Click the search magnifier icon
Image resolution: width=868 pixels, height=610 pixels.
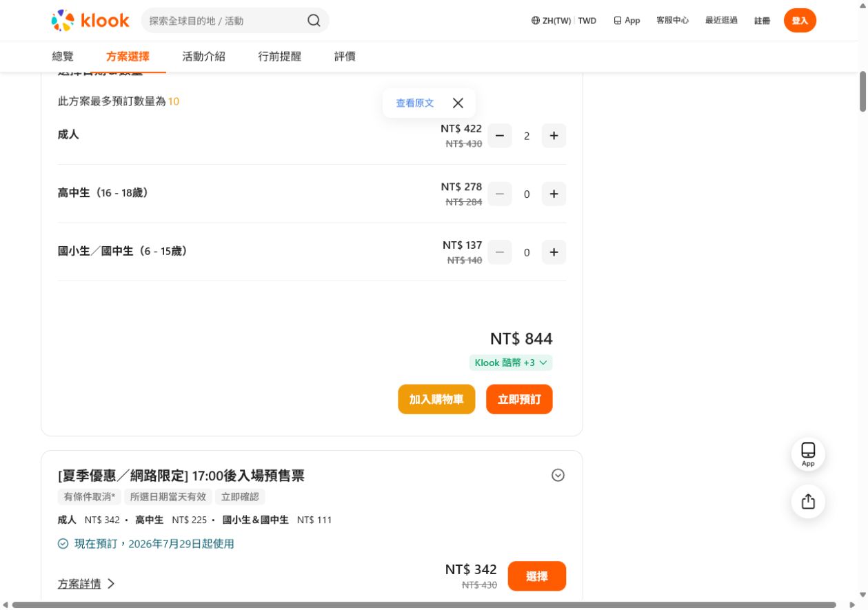click(314, 21)
